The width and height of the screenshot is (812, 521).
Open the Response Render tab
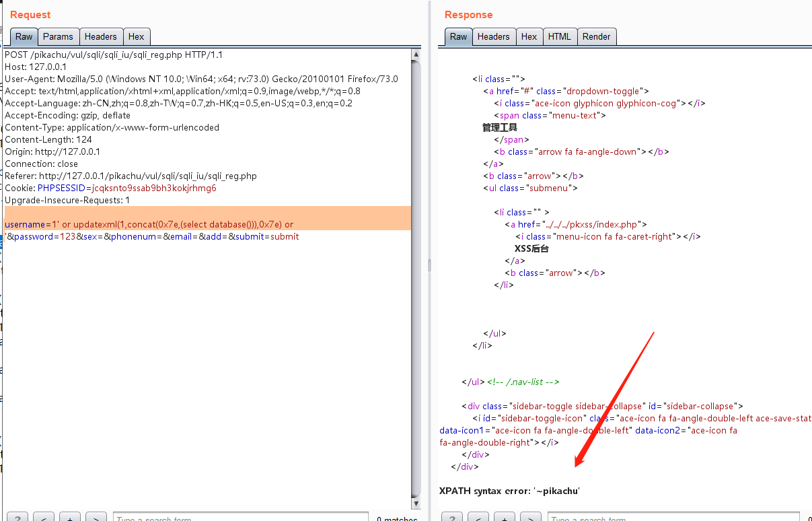pyautogui.click(x=597, y=37)
